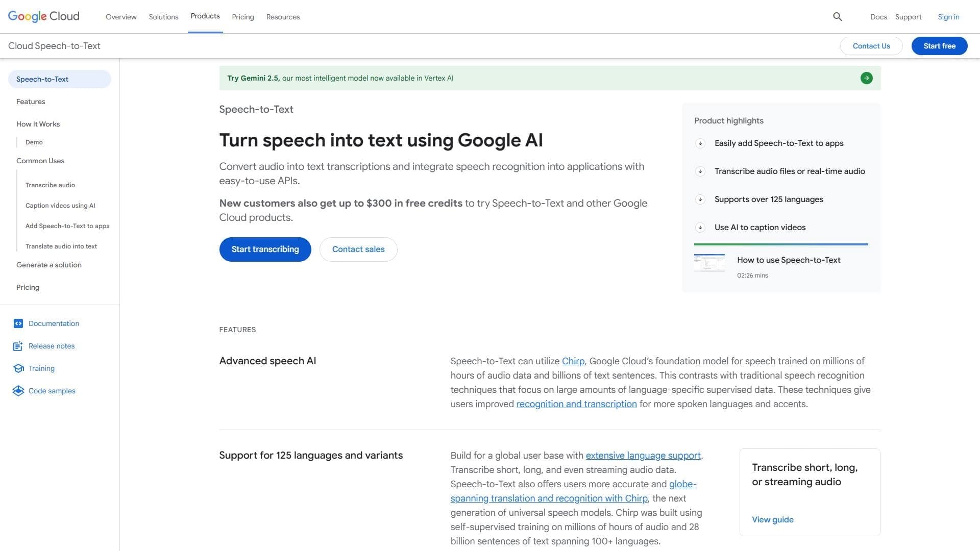Go to Pricing in the sidebar
The height and width of the screenshot is (551, 980).
click(x=28, y=287)
